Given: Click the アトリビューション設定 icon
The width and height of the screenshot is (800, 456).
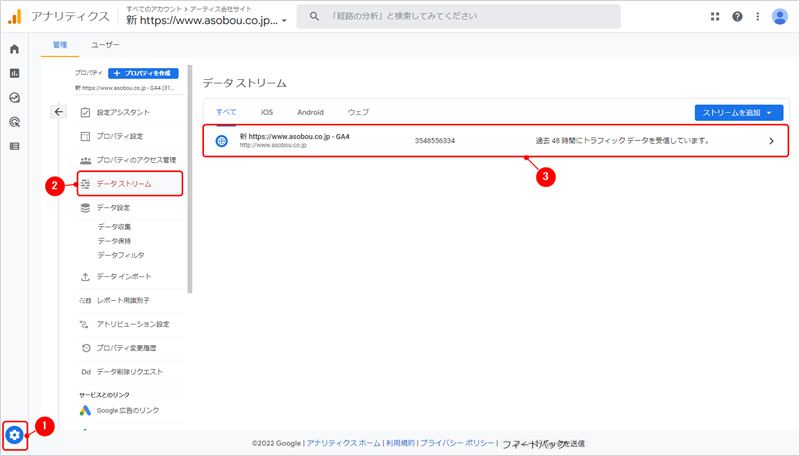Looking at the screenshot, I should click(84, 324).
